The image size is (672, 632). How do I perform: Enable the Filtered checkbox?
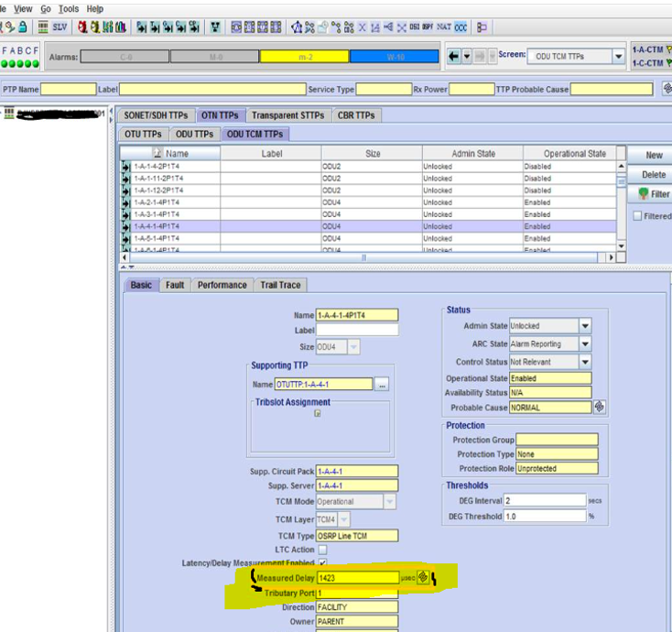click(637, 216)
